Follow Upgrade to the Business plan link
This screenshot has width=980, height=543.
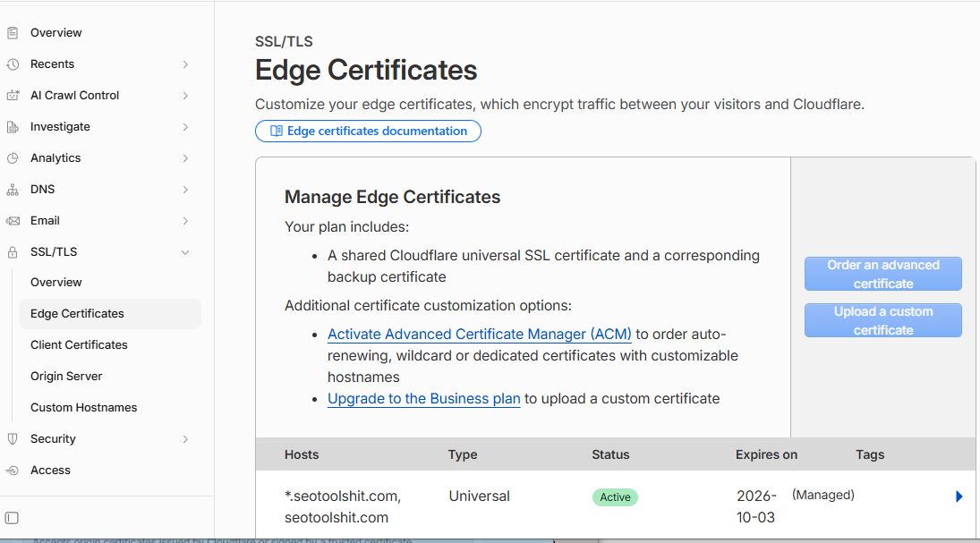tap(423, 399)
